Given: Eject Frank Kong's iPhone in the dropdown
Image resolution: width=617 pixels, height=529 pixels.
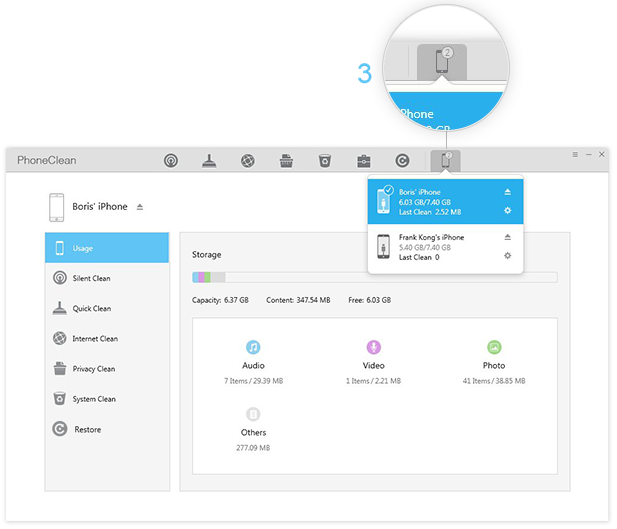Looking at the screenshot, I should 508,237.
